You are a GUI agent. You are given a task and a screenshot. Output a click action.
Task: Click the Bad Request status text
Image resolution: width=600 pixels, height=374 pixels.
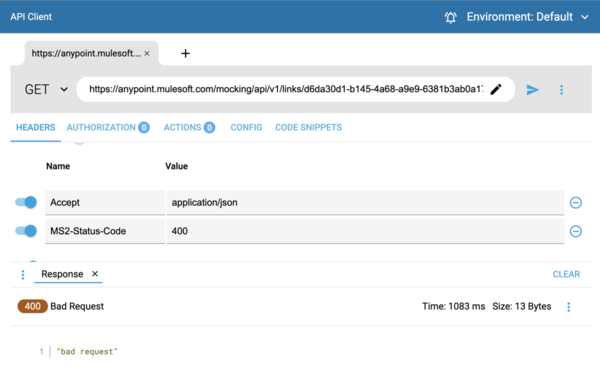point(77,306)
